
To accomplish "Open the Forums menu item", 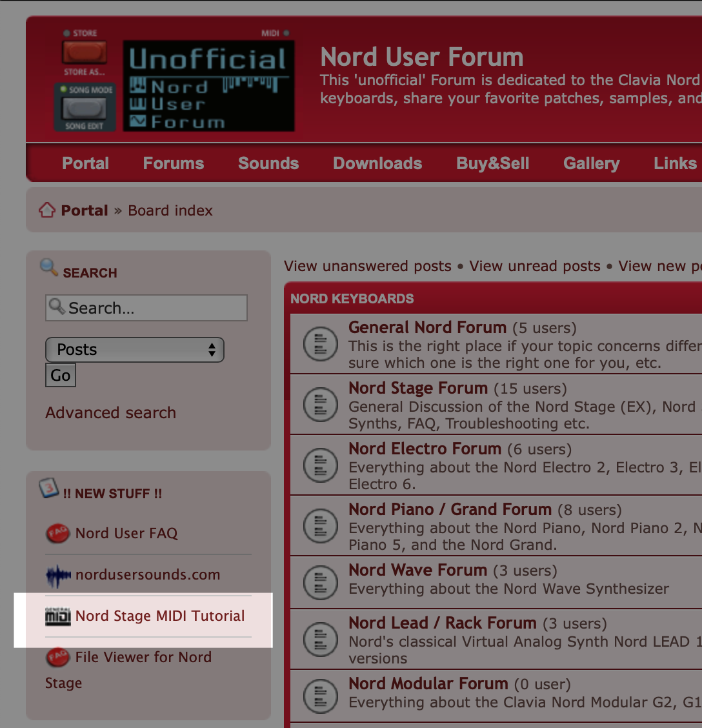I will [174, 163].
